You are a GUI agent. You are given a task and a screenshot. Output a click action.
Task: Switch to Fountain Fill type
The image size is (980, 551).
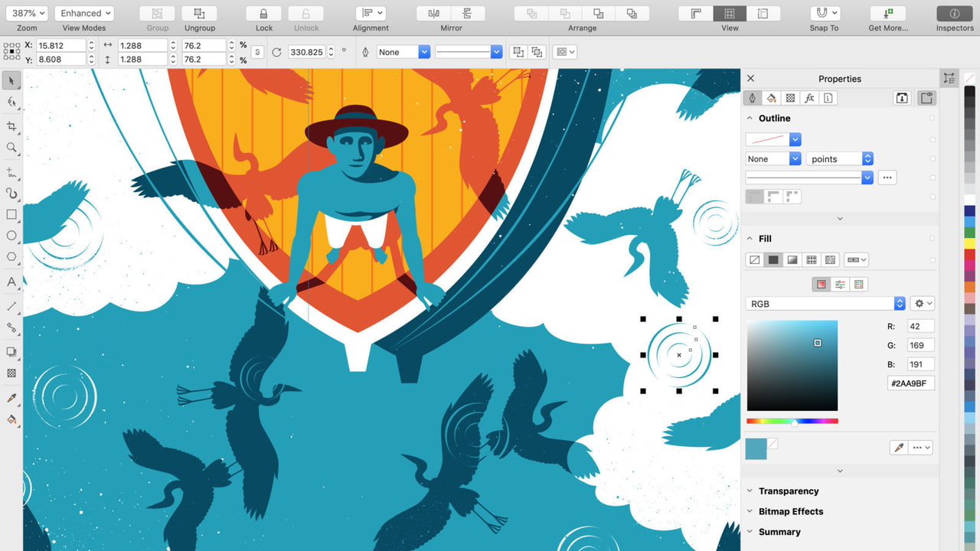pyautogui.click(x=792, y=260)
